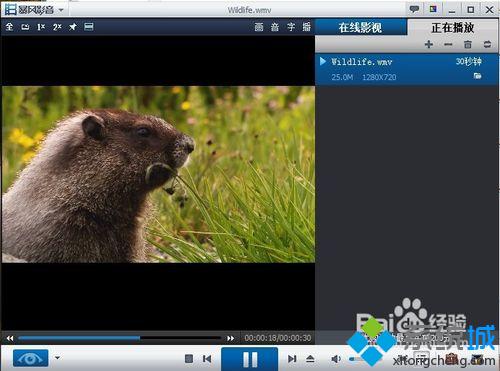This screenshot has height=371, width=500.
Task: Pin the window always on top
Action: pyautogui.click(x=73, y=27)
